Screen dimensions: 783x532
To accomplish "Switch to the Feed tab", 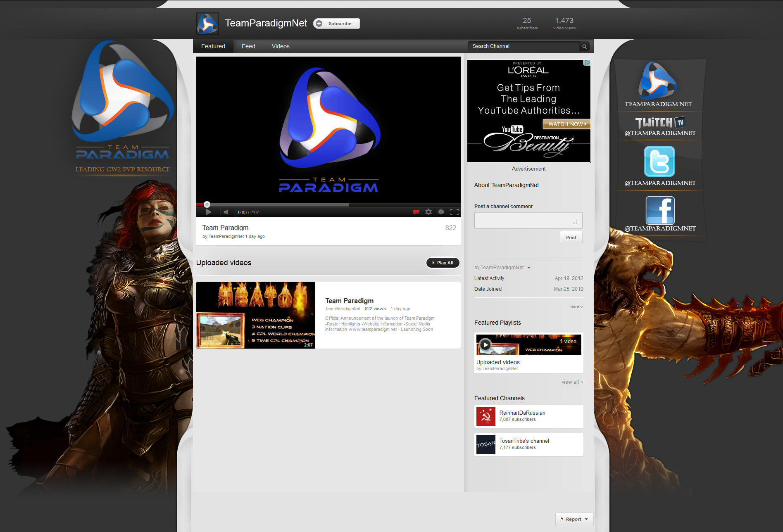I will [x=248, y=46].
